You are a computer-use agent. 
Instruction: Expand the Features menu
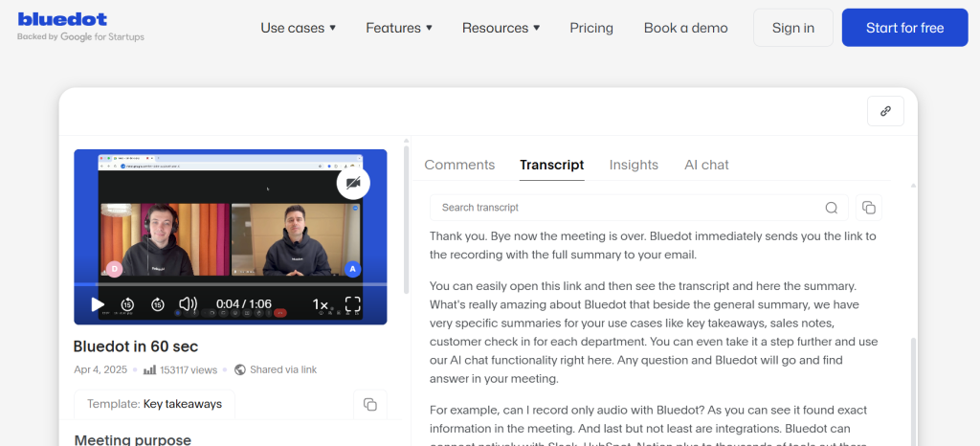399,28
